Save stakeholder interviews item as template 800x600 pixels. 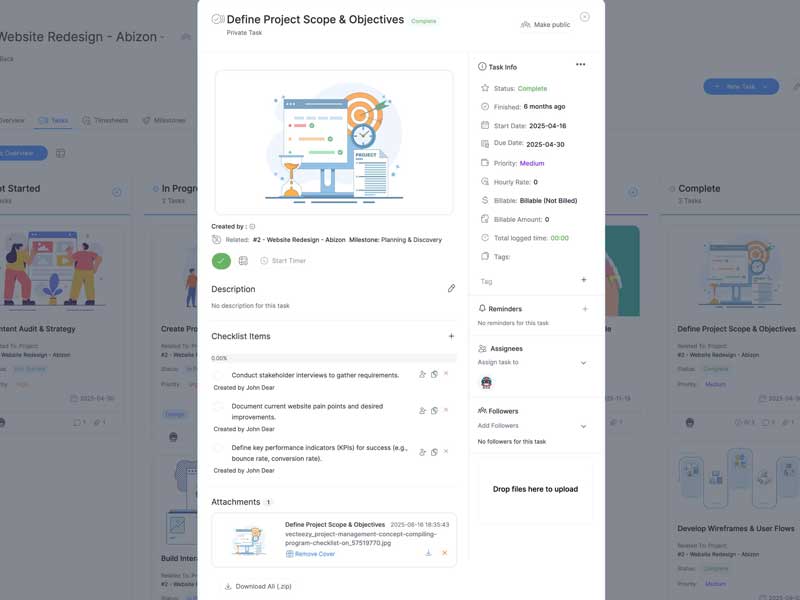click(x=434, y=374)
